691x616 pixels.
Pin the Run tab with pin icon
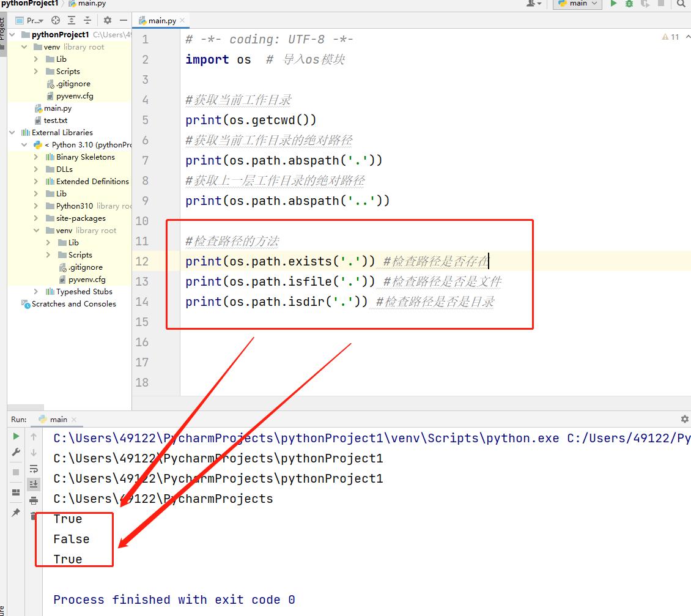pyautogui.click(x=17, y=513)
